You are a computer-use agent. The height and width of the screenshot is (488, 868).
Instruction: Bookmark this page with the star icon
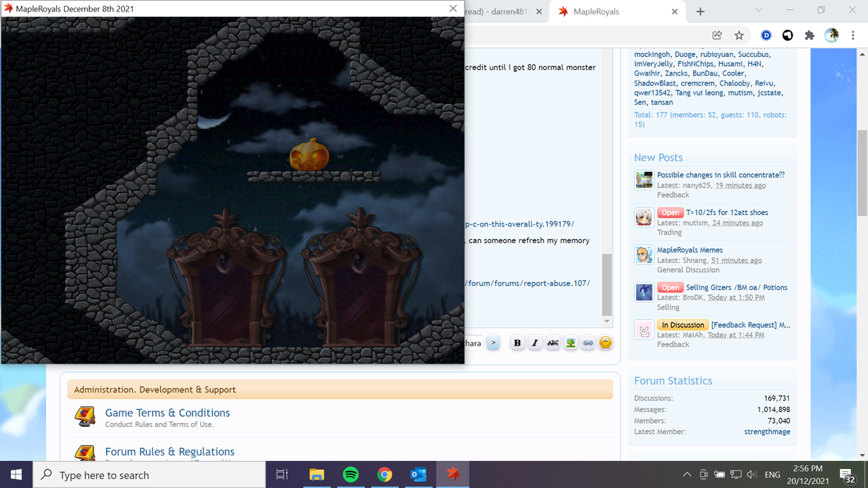(x=739, y=35)
